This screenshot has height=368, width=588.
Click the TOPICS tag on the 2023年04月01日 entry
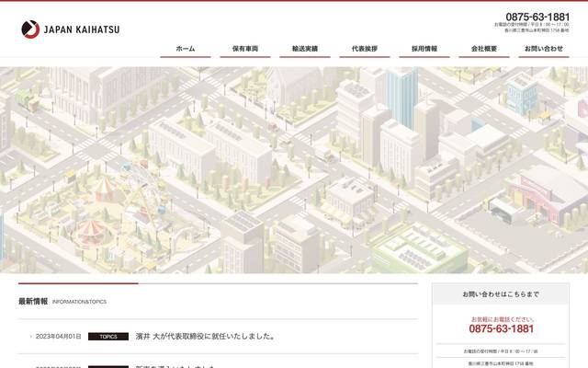108,337
